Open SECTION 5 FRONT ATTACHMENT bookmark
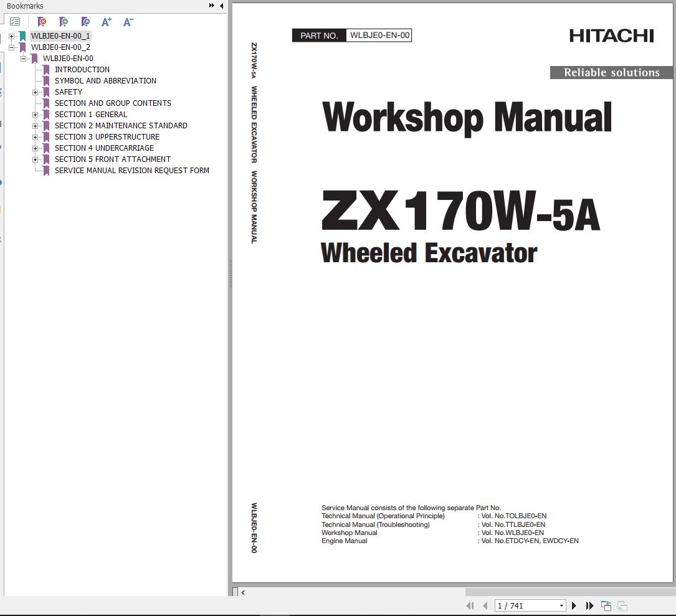Screen dimensions: 676x616 (113, 159)
